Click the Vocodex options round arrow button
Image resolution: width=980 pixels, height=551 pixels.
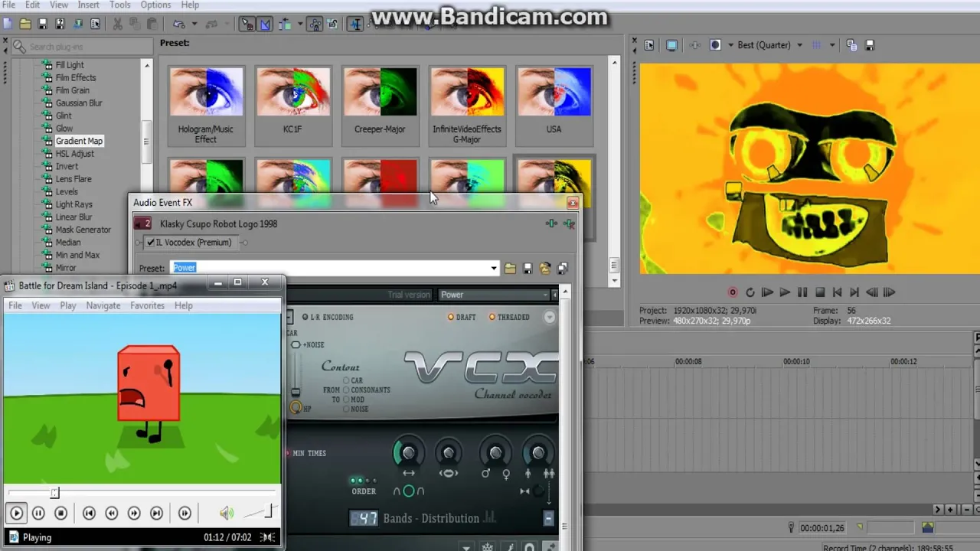click(x=550, y=317)
